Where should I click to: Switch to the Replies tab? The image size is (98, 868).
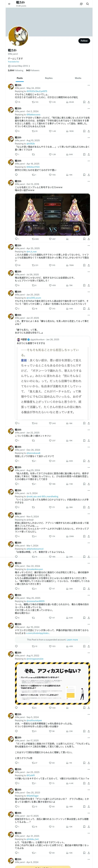pyautogui.click(x=49, y=78)
